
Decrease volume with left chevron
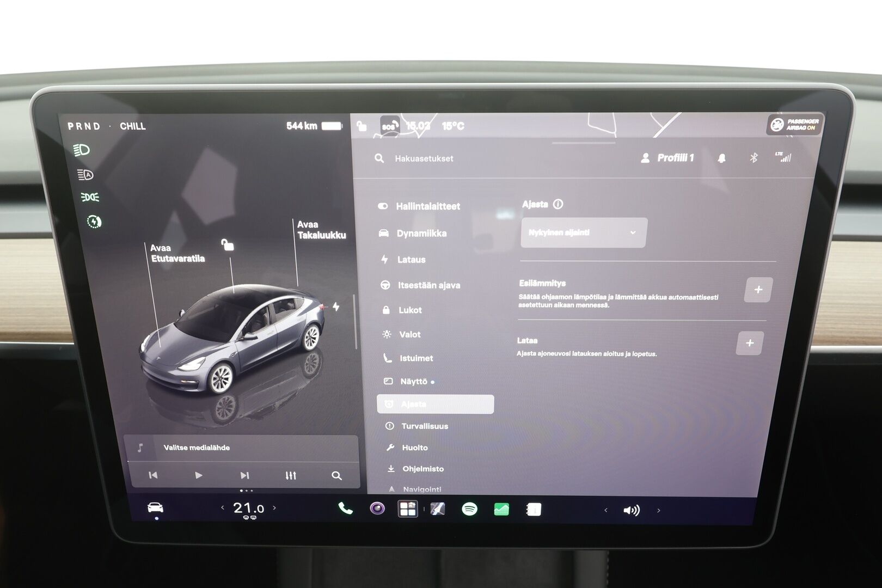tap(606, 510)
